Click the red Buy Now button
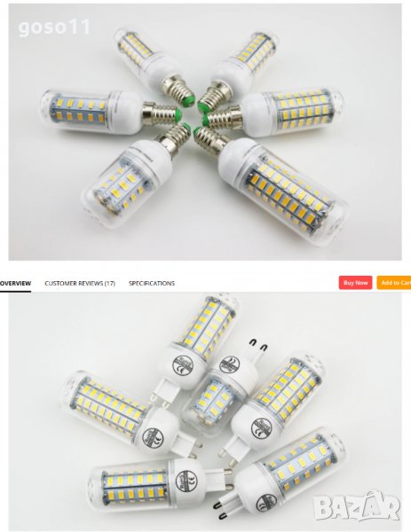The height and width of the screenshot is (532, 411). click(x=355, y=283)
